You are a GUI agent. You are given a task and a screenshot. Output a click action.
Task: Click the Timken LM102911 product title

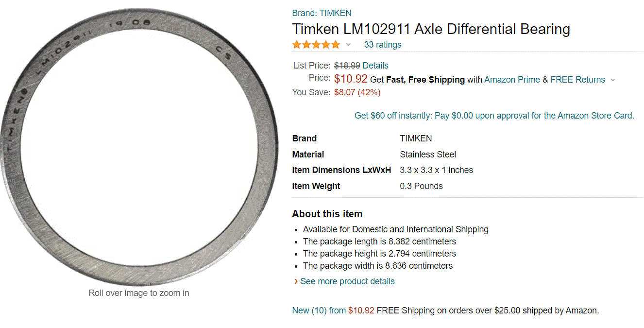[431, 29]
